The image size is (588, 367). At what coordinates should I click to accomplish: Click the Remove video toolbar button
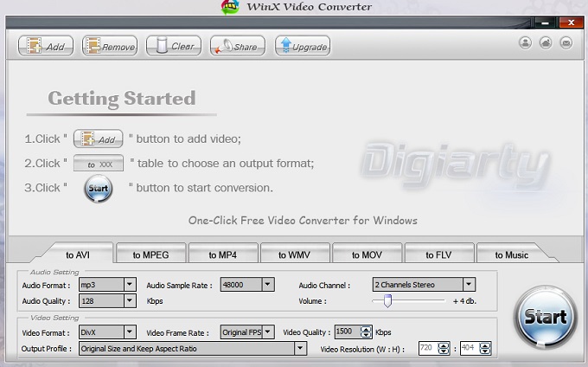coord(110,46)
